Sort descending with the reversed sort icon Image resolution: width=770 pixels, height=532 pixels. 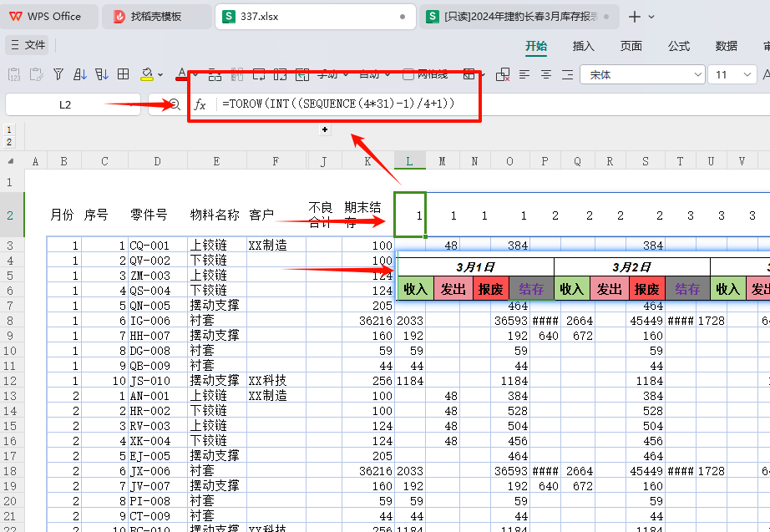(x=102, y=74)
